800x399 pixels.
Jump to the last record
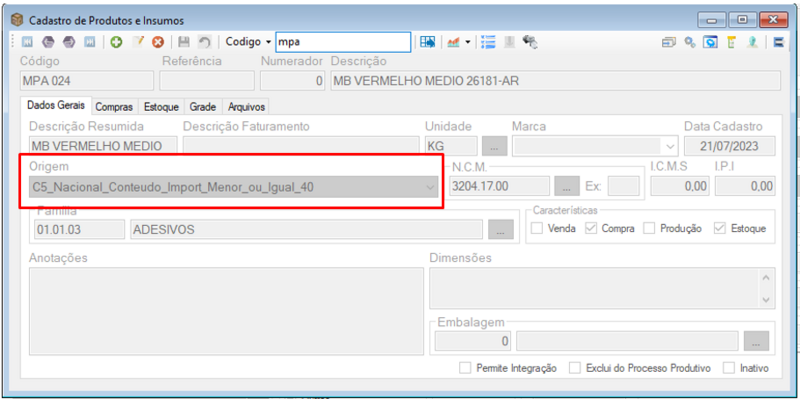pyautogui.click(x=89, y=42)
